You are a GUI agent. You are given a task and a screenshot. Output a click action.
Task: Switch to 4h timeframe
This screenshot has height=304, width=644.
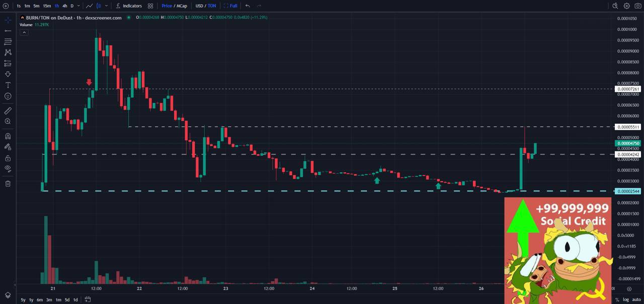[x=64, y=6]
